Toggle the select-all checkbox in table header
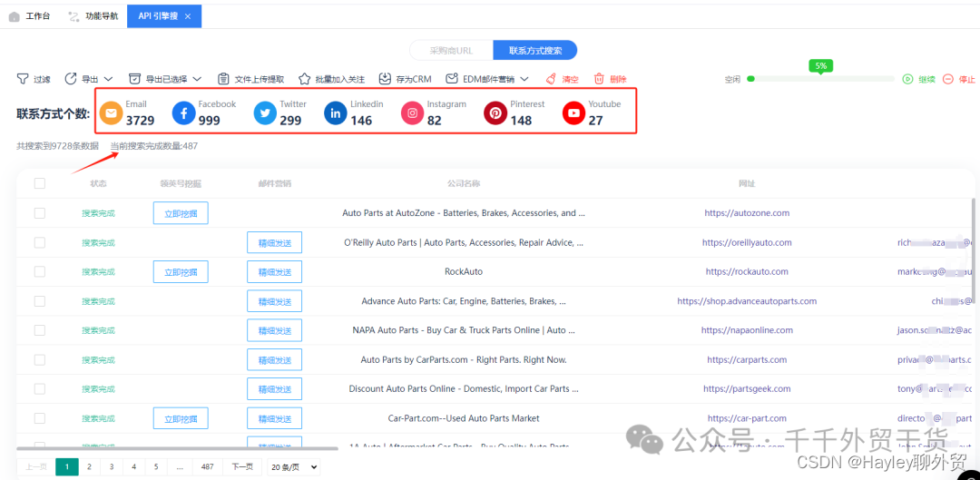Image resolution: width=980 pixels, height=480 pixels. tap(40, 183)
